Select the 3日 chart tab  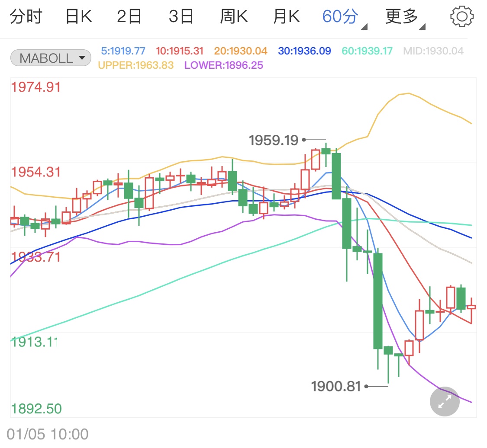(181, 16)
